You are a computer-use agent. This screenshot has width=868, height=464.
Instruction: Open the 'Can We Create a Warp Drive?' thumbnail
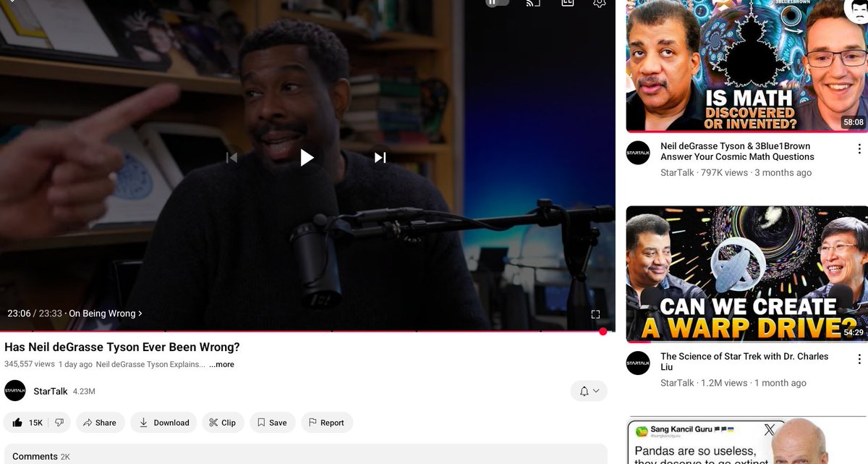coord(746,274)
